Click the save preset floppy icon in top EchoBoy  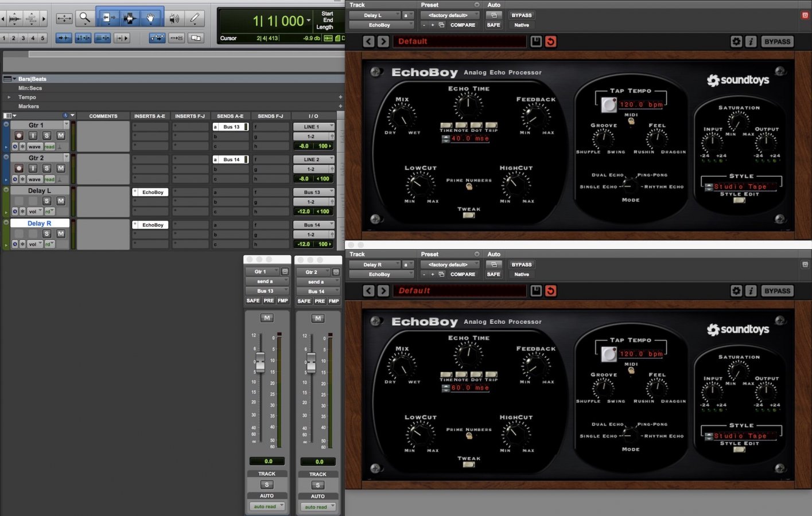tap(535, 41)
